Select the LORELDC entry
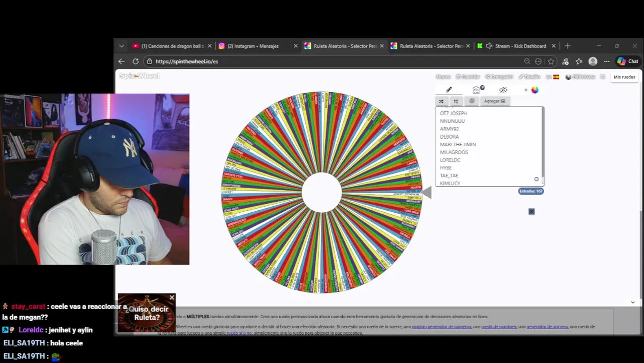This screenshot has width=644, height=363. [450, 160]
